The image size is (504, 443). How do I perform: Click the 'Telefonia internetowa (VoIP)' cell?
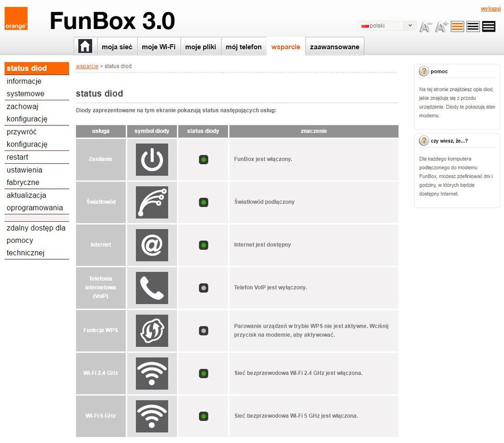pyautogui.click(x=100, y=288)
